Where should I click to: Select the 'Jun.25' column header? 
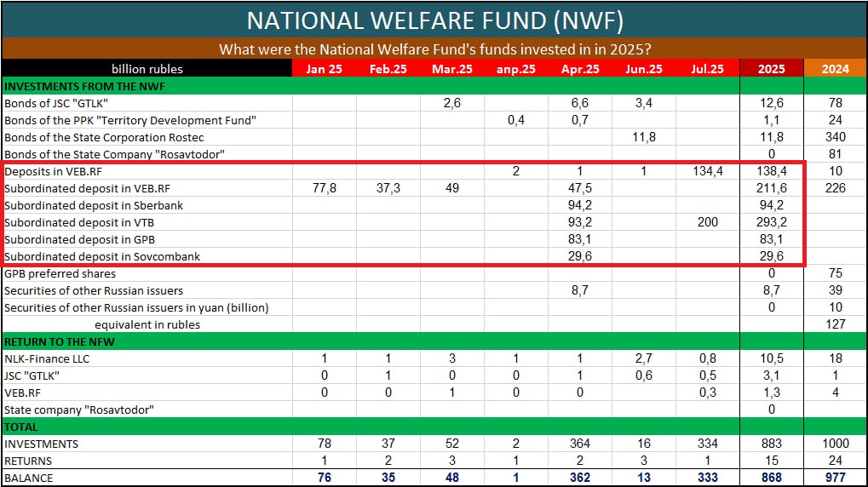(644, 69)
